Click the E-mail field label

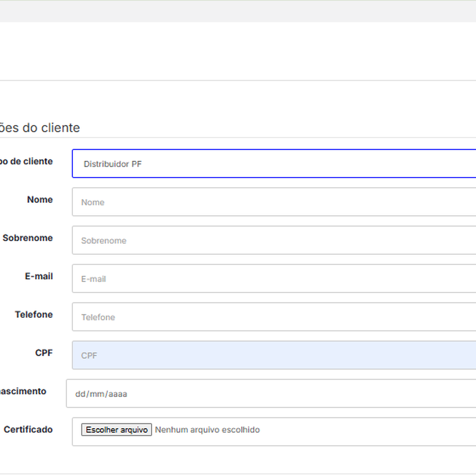click(x=38, y=276)
